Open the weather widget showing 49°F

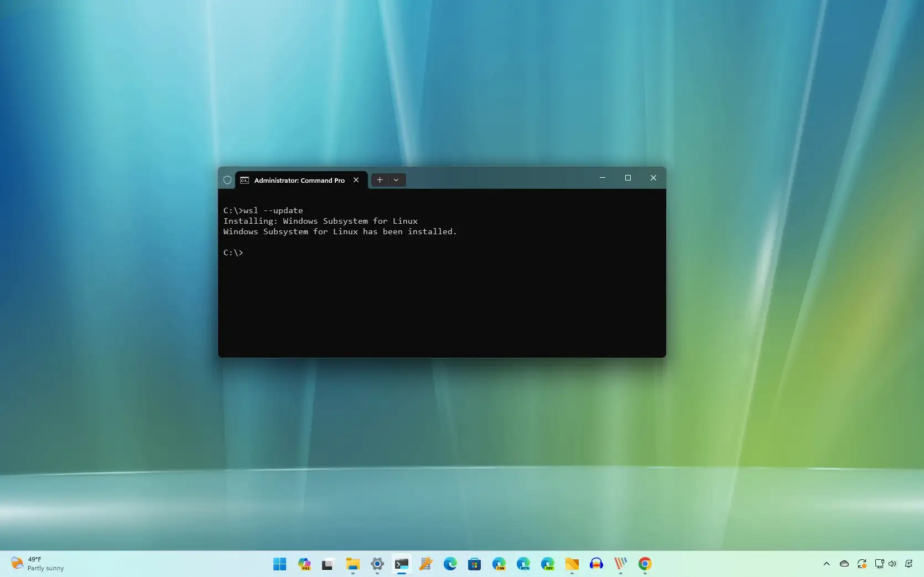point(38,564)
